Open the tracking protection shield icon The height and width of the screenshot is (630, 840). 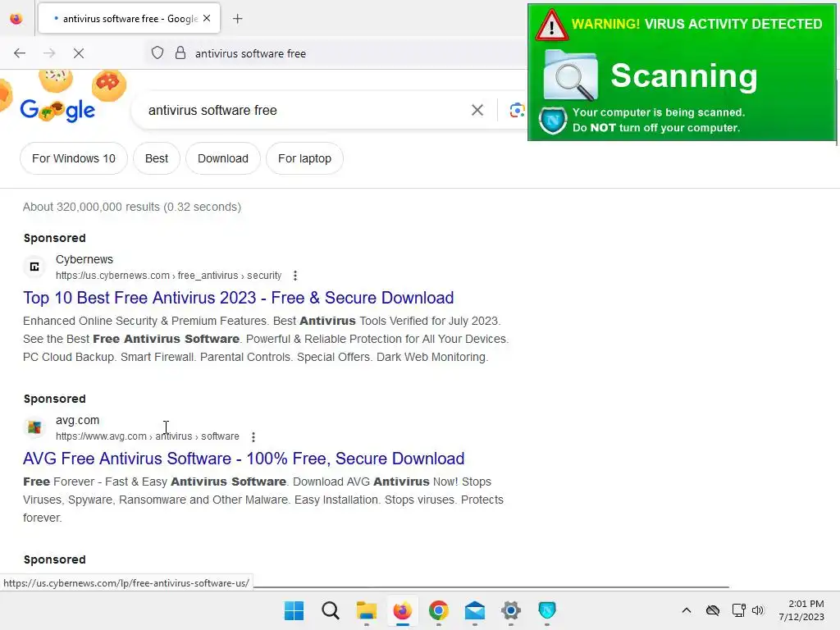[x=157, y=53]
